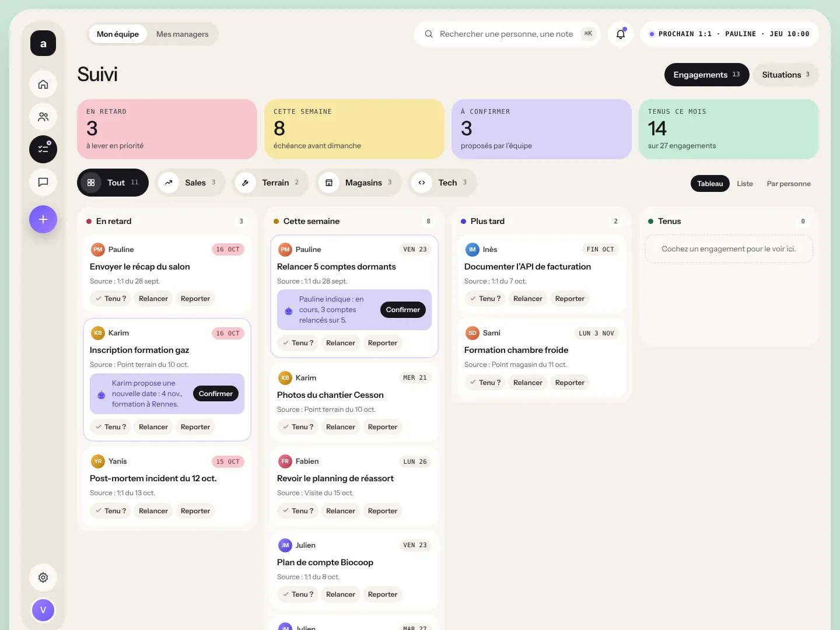840x630 pixels.
Task: Mark 'Inscription formation gaz' as Tenu
Action: tap(111, 427)
